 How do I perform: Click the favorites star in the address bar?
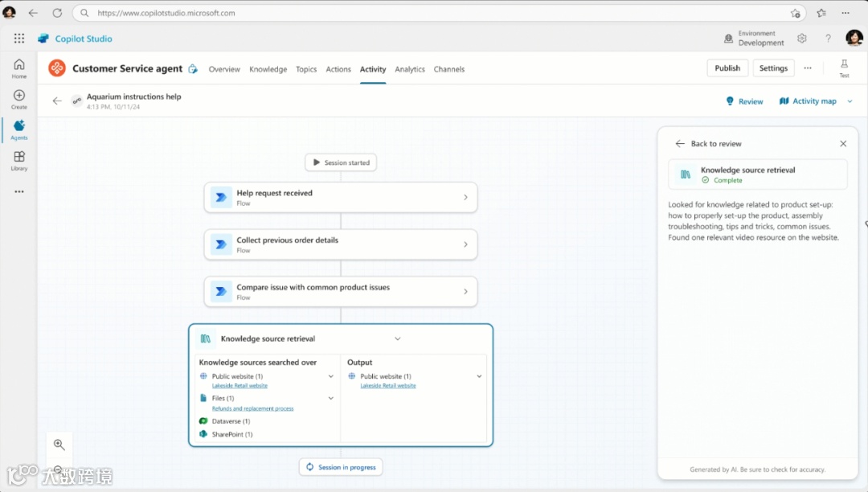796,14
